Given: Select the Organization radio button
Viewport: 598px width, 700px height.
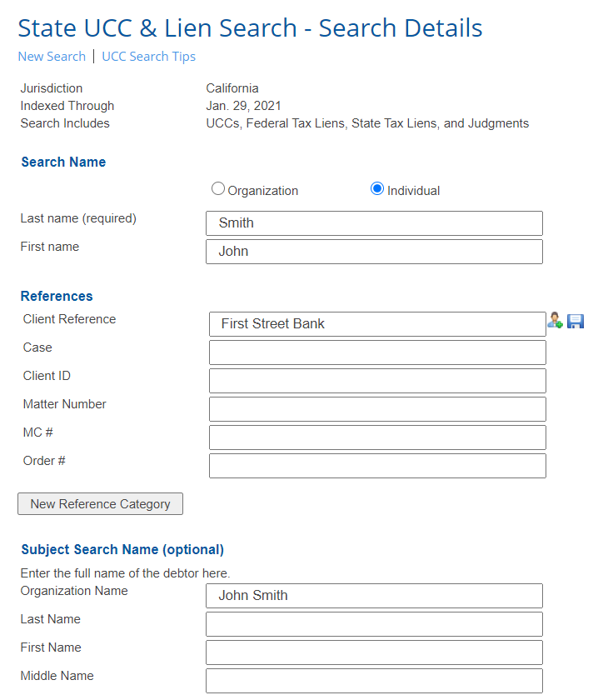Looking at the screenshot, I should pos(217,189).
